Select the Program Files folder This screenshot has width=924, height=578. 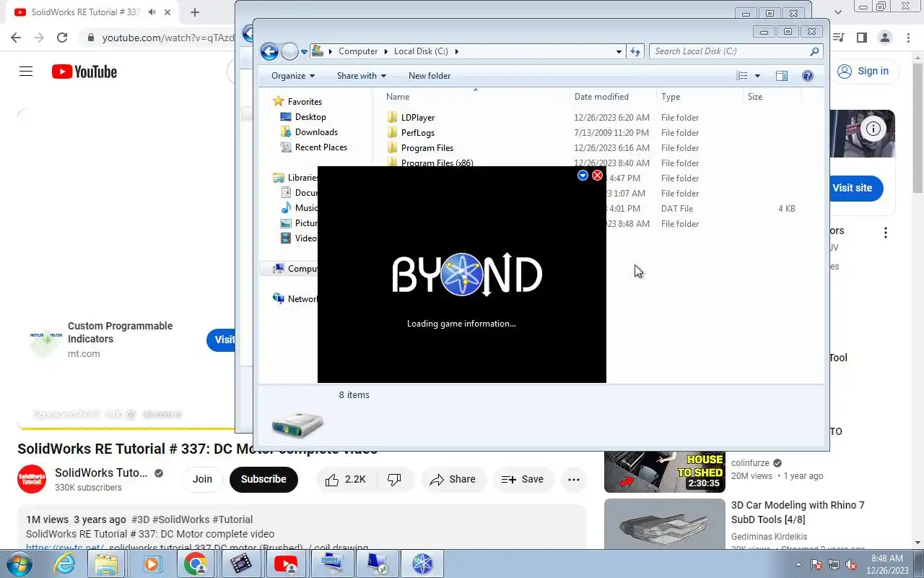[427, 148]
